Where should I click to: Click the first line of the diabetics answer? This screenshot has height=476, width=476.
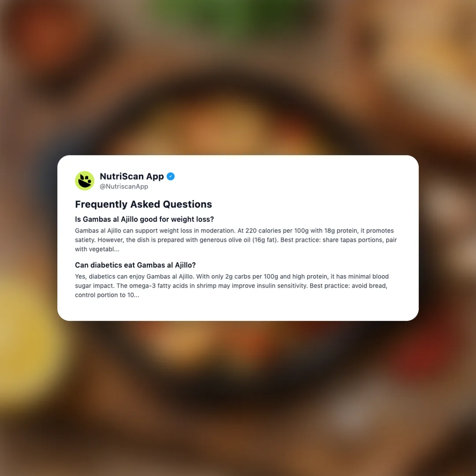click(x=232, y=276)
